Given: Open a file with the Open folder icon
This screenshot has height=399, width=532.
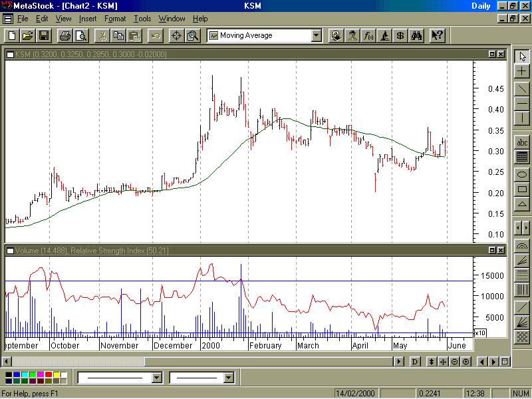Looking at the screenshot, I should (x=28, y=35).
